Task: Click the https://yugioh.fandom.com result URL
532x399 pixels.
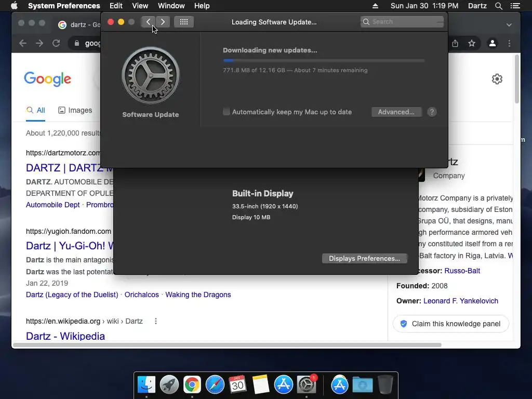Action: pos(69,231)
